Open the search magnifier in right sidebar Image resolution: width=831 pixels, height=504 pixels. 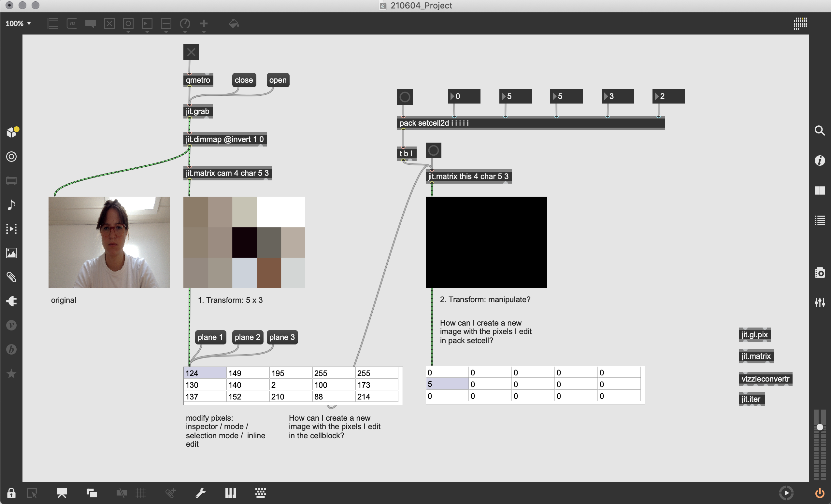[820, 131]
